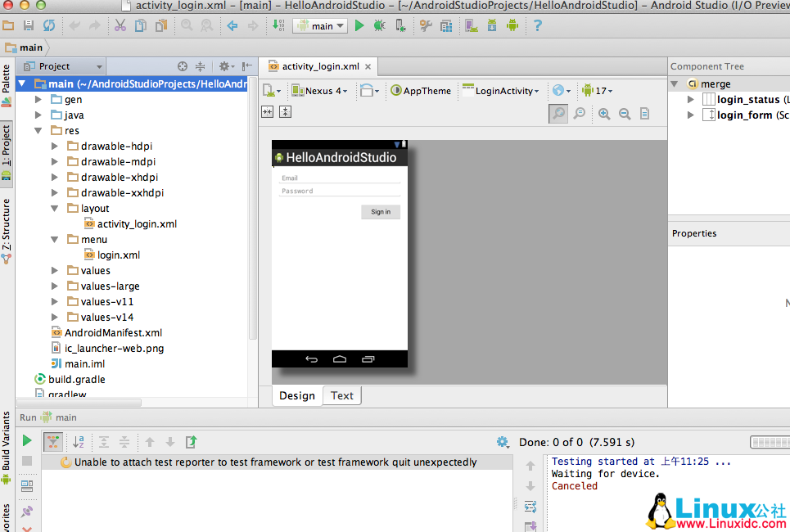
Task: Click the Sign in button in the preview
Action: tap(381, 212)
